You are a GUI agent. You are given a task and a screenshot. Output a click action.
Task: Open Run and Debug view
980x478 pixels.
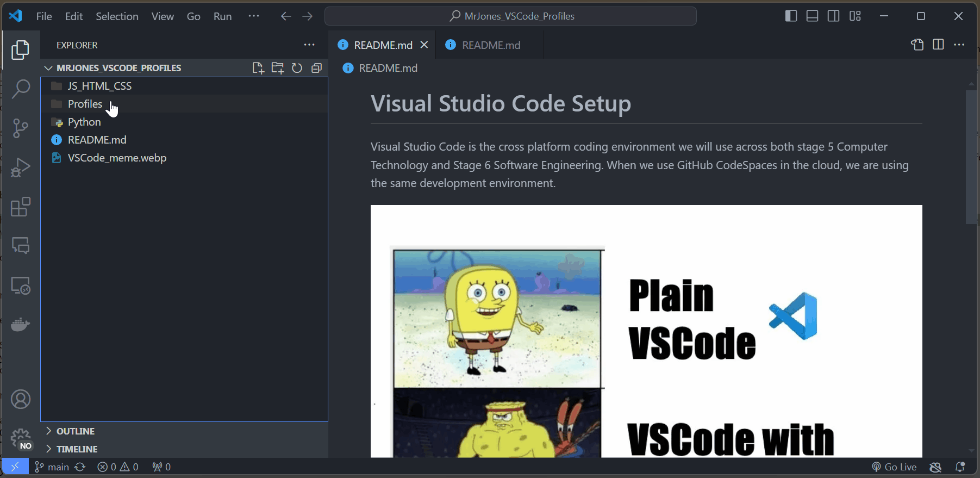[20, 167]
